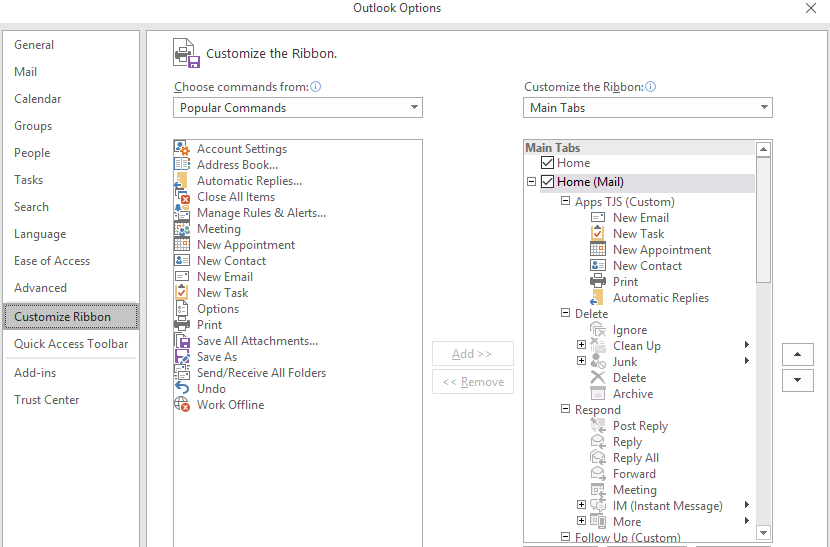Collapse the Follow Up (Custom) group

click(565, 536)
